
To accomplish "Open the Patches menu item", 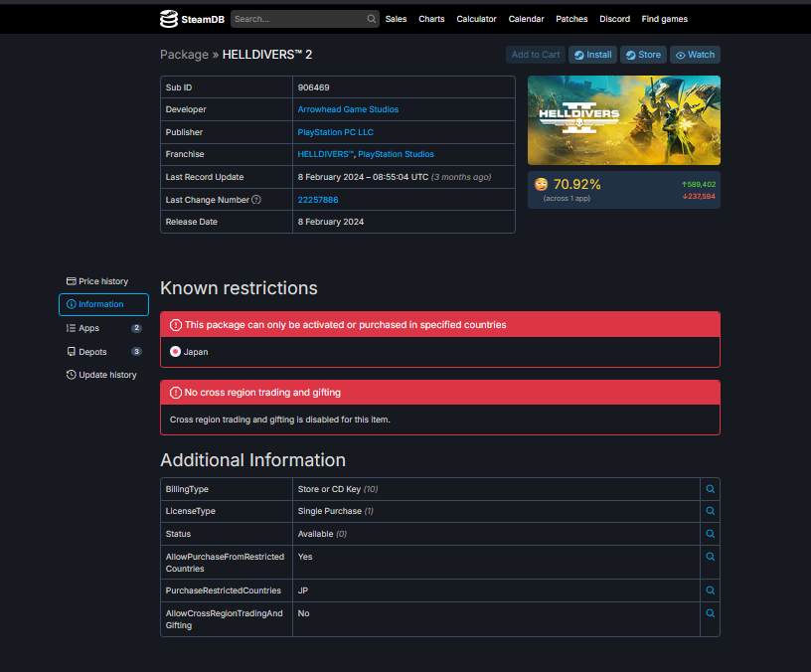I will [x=571, y=19].
